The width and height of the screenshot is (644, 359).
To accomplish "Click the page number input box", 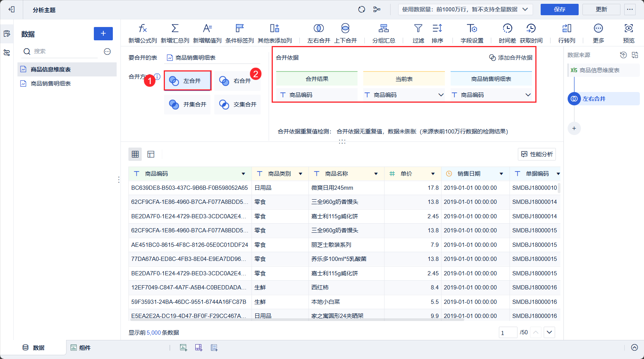I will [508, 332].
